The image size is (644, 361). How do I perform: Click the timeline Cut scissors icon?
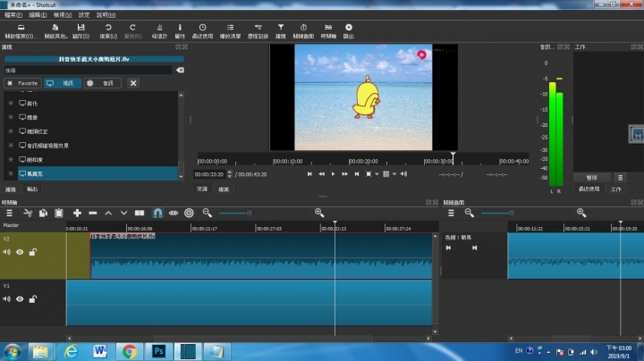coord(28,213)
